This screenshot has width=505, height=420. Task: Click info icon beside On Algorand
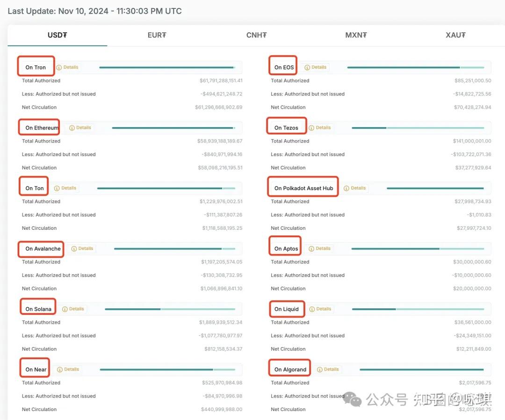[x=320, y=370]
